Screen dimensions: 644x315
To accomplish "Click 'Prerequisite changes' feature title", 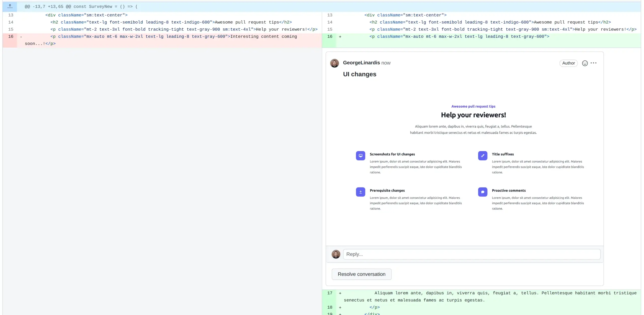I will [387, 190].
